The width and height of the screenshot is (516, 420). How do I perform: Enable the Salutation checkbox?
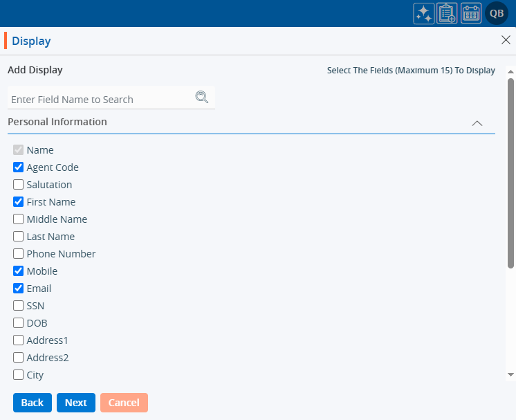[19, 185]
